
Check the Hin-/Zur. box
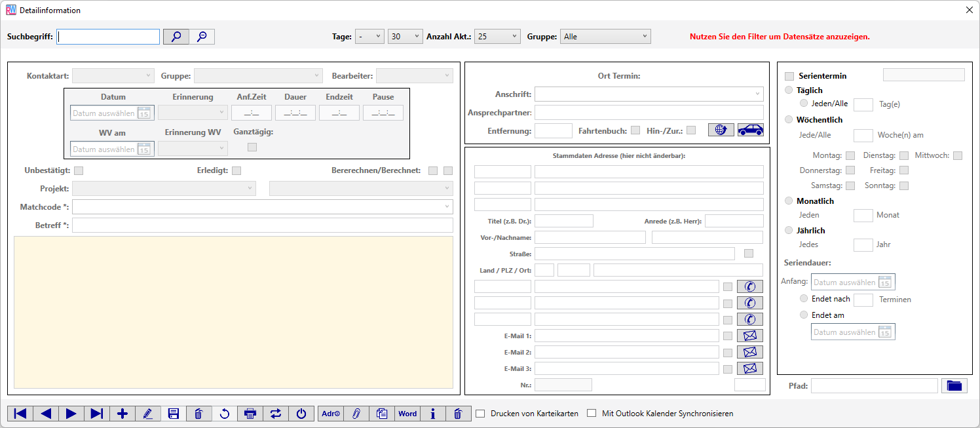(x=691, y=130)
